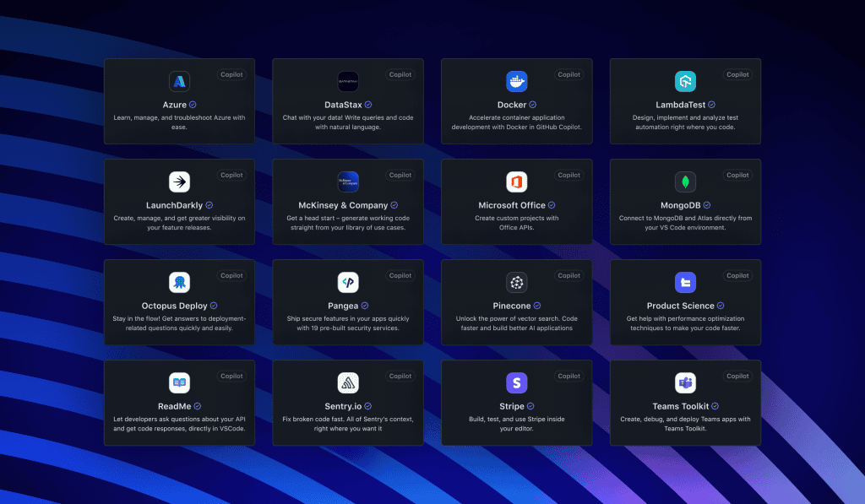The width and height of the screenshot is (865, 504).
Task: Select the MongoDB leaf icon
Action: click(x=685, y=182)
